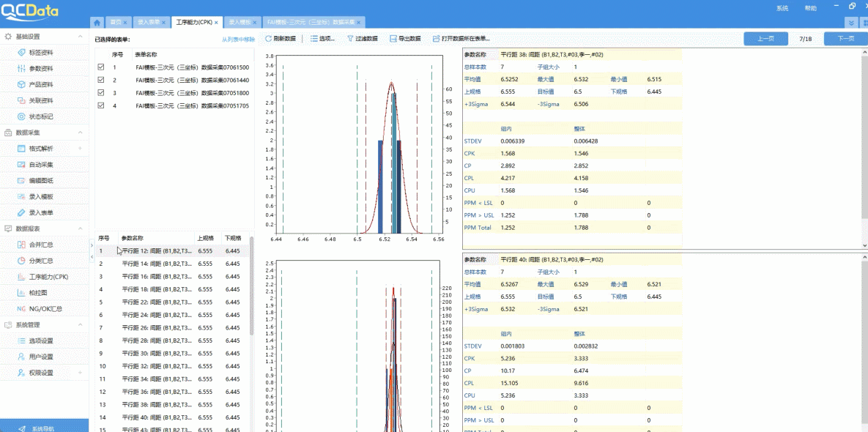Click the 打开数据所在表单 folder icon
868x432 pixels.
pyautogui.click(x=436, y=39)
